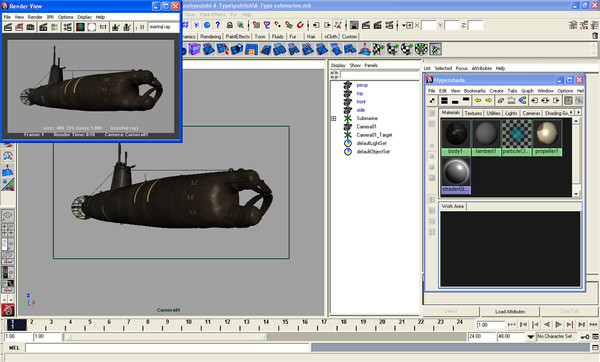This screenshot has height=362, width=600.
Task: Open Render menu in Render View
Action: pos(35,17)
